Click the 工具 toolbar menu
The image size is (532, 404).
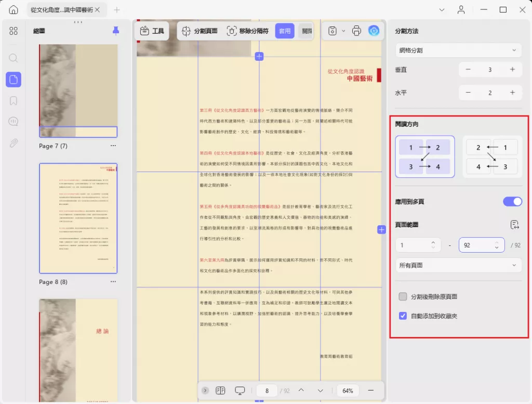pos(152,31)
